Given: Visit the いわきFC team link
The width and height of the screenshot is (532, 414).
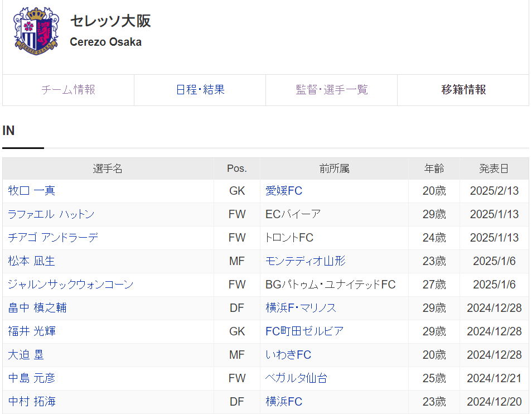Looking at the screenshot, I should click(288, 355).
